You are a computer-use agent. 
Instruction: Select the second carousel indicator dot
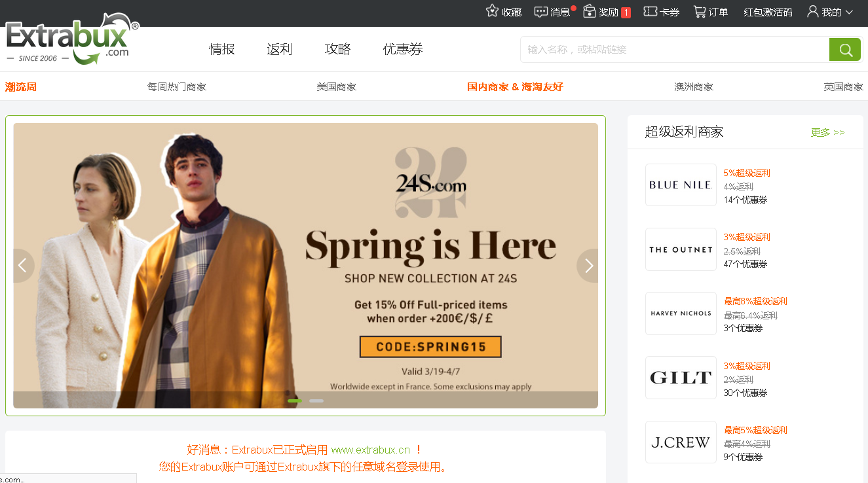click(x=316, y=401)
